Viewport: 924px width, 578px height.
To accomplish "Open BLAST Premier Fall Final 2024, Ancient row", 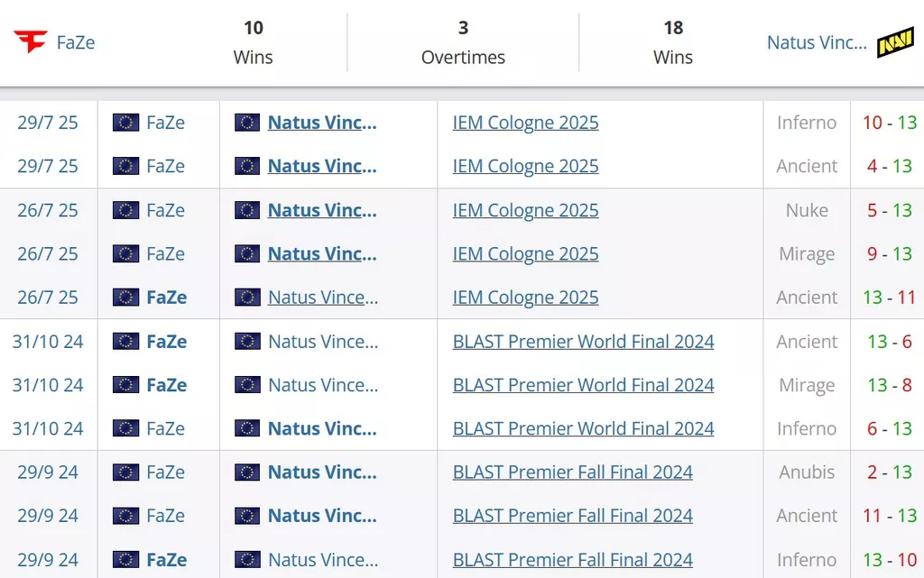I will [573, 516].
